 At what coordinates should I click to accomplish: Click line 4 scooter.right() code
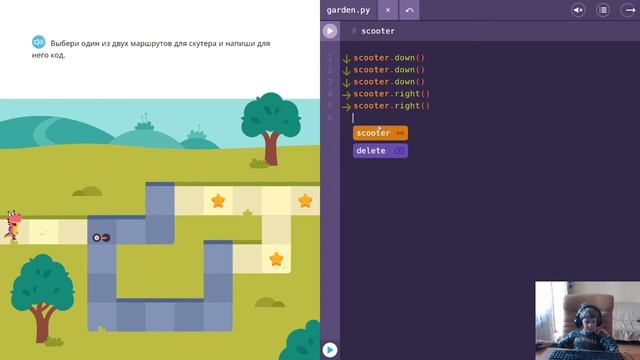(x=391, y=94)
